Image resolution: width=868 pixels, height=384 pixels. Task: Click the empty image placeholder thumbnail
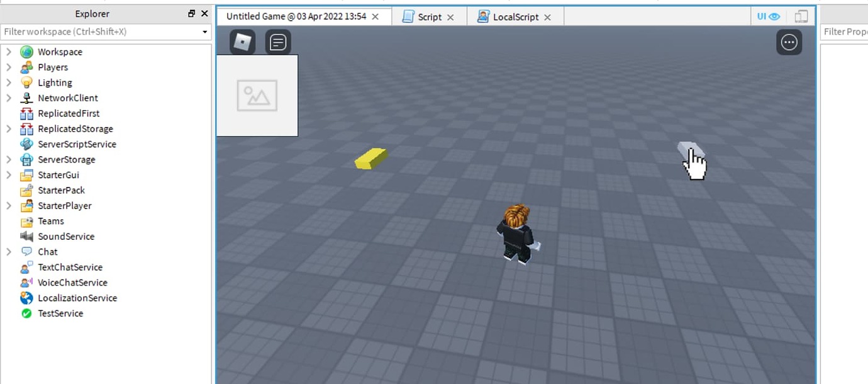257,95
